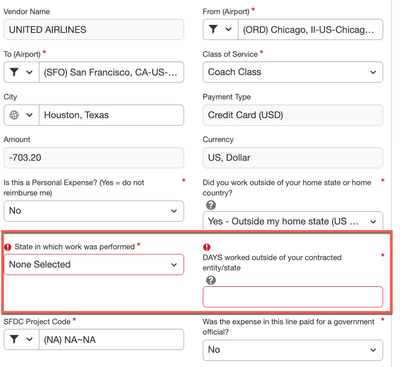The width and height of the screenshot is (400, 367).
Task: Click the City field Houston, Texas
Action: coord(111,115)
